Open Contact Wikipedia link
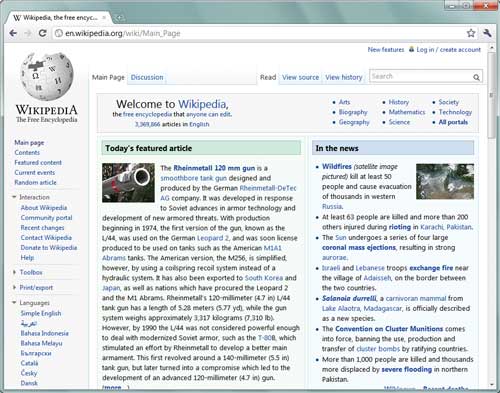This screenshot has width=500, height=393. [x=46, y=238]
